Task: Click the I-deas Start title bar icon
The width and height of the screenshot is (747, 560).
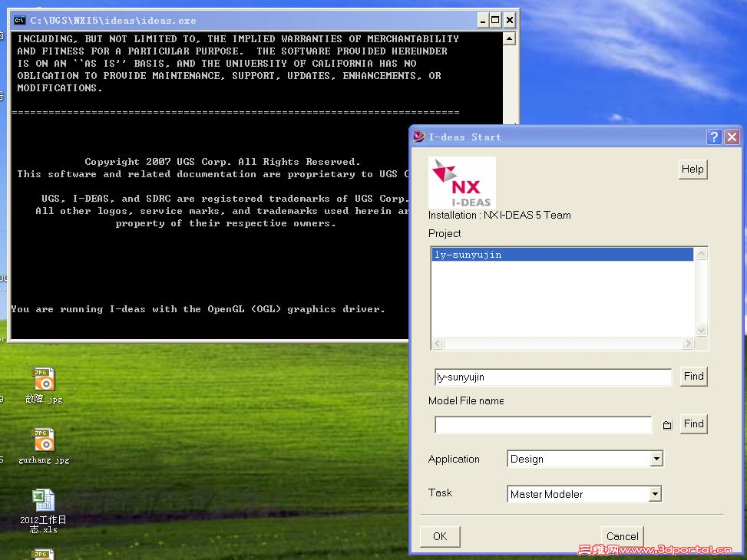Action: pos(418,137)
